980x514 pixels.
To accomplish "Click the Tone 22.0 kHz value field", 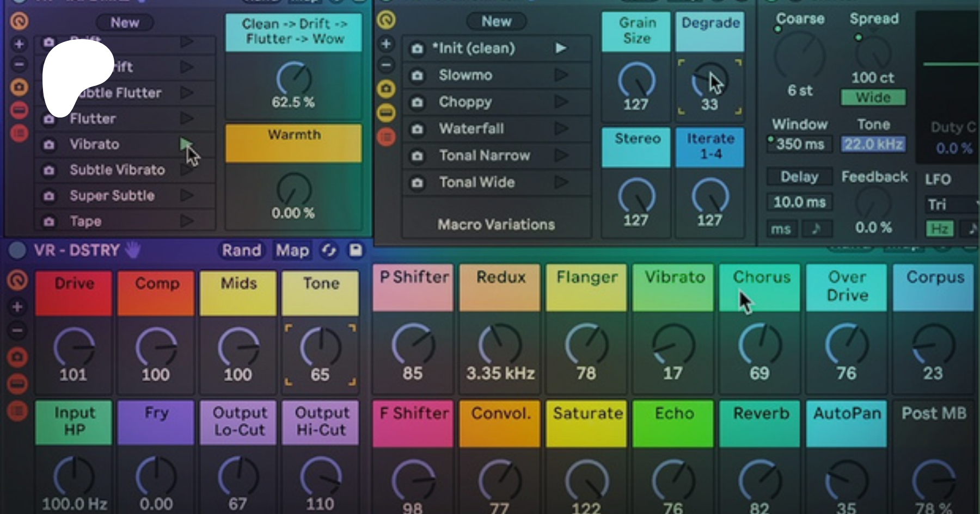I will click(873, 144).
